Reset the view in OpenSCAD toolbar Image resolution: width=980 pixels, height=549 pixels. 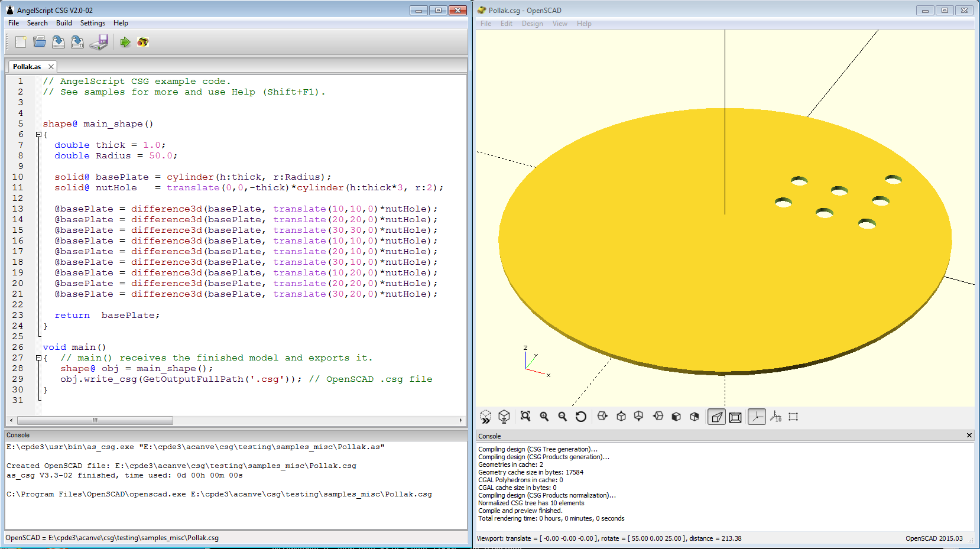581,417
